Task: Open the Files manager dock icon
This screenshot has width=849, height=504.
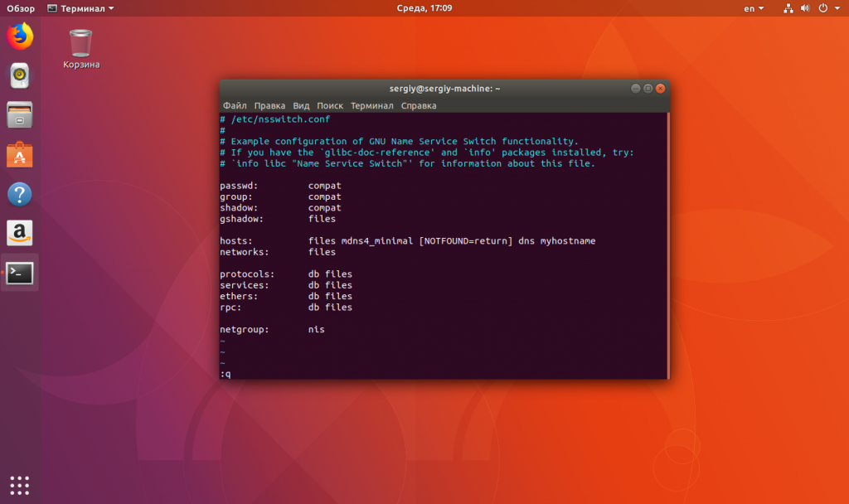Action: (20, 114)
